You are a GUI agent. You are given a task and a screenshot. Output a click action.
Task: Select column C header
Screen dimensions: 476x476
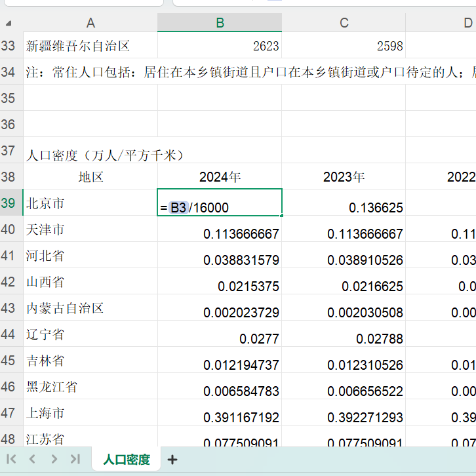344,24
